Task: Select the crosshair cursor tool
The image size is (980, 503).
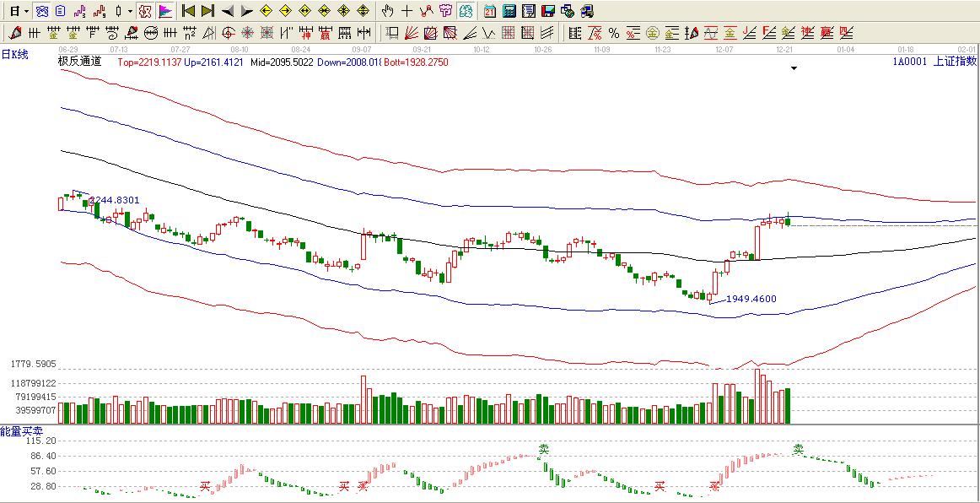Action: [407, 11]
